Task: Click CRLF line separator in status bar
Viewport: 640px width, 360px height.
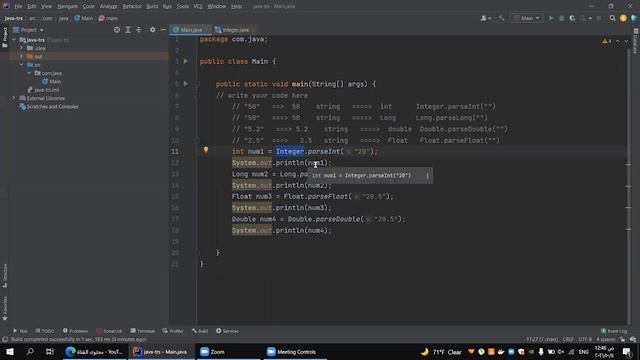Action: 568,340
